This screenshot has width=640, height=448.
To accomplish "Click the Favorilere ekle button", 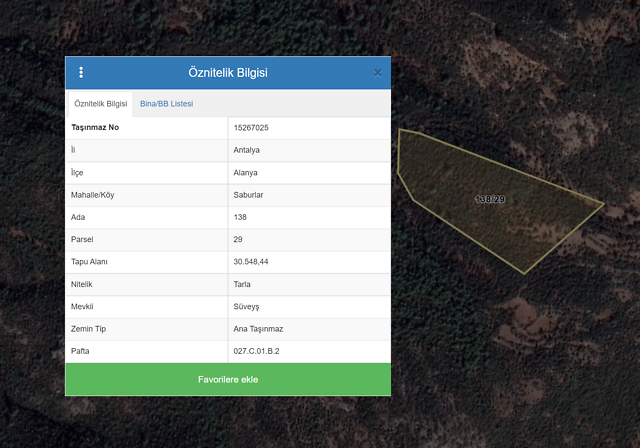I will coord(228,380).
